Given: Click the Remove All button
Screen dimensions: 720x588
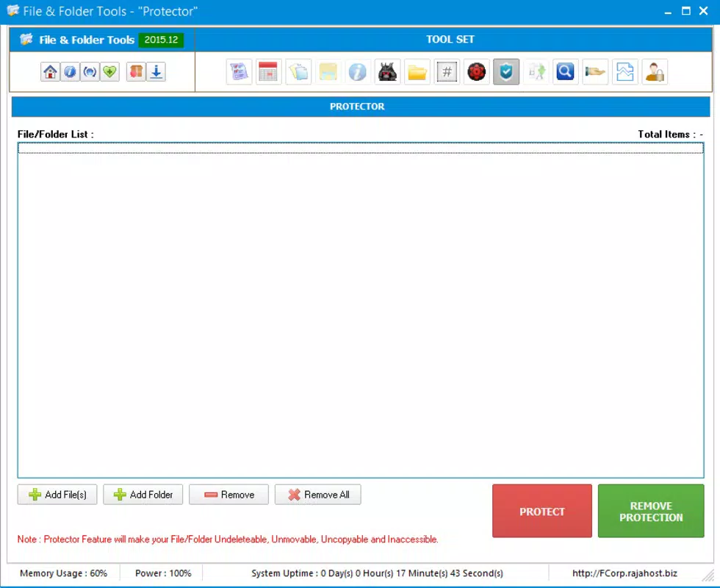Looking at the screenshot, I should (x=317, y=495).
